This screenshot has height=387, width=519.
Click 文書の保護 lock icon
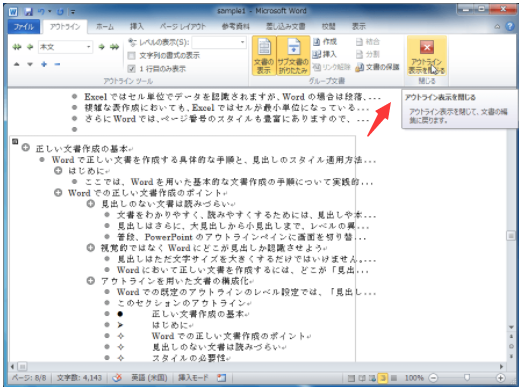(x=359, y=67)
